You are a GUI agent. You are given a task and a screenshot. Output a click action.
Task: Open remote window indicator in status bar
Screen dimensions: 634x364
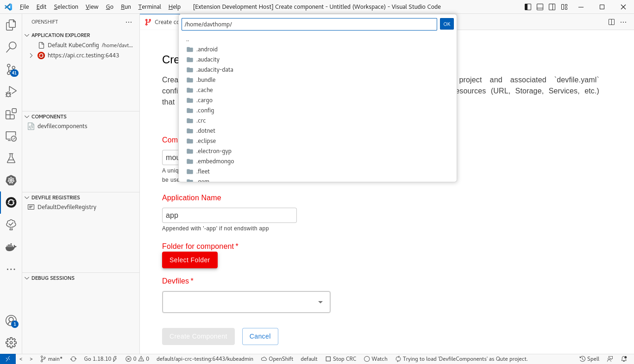tap(8, 359)
